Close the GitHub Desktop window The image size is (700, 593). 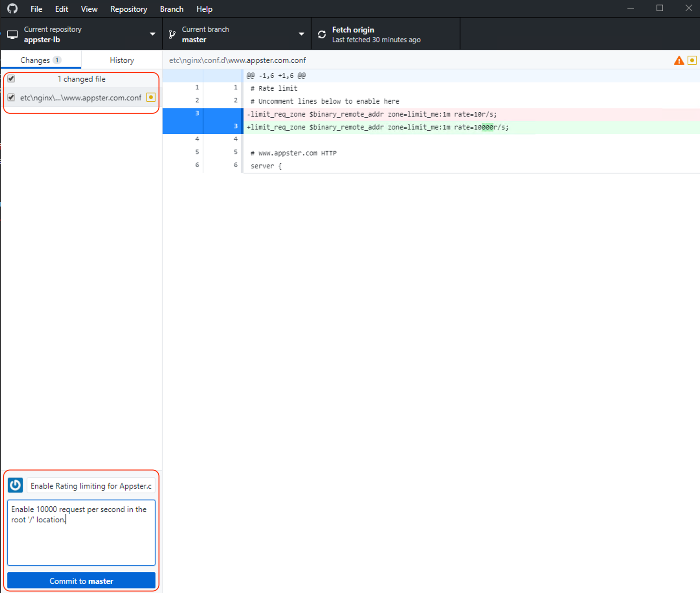[x=689, y=8]
